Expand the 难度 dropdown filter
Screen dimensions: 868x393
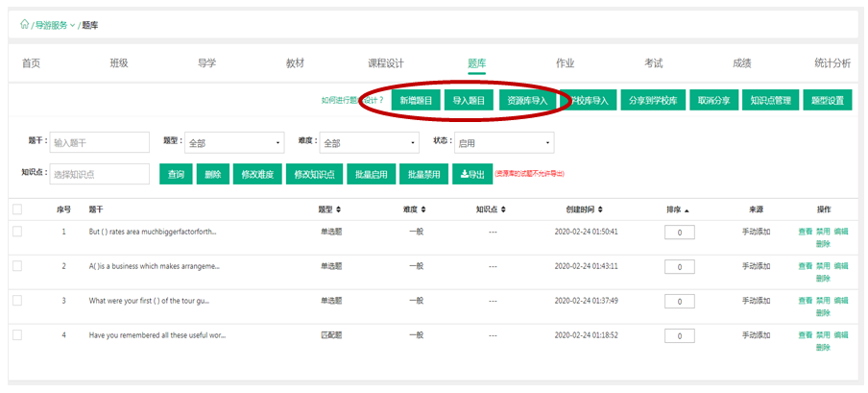pyautogui.click(x=370, y=142)
